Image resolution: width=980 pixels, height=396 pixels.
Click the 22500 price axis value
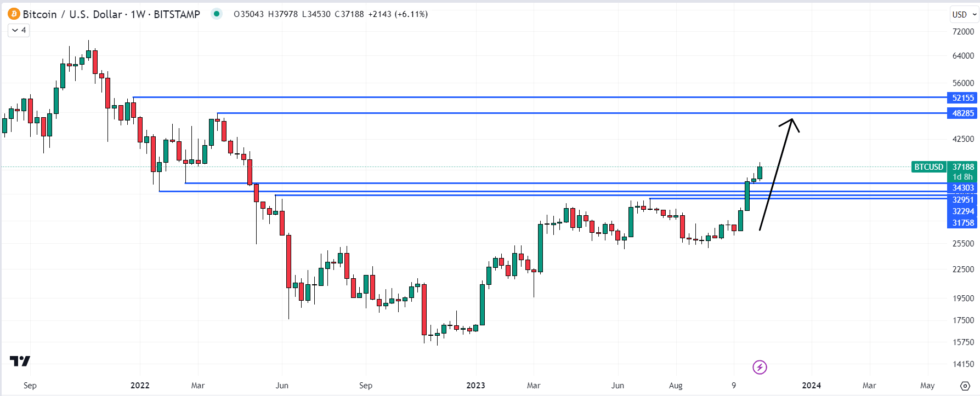963,269
